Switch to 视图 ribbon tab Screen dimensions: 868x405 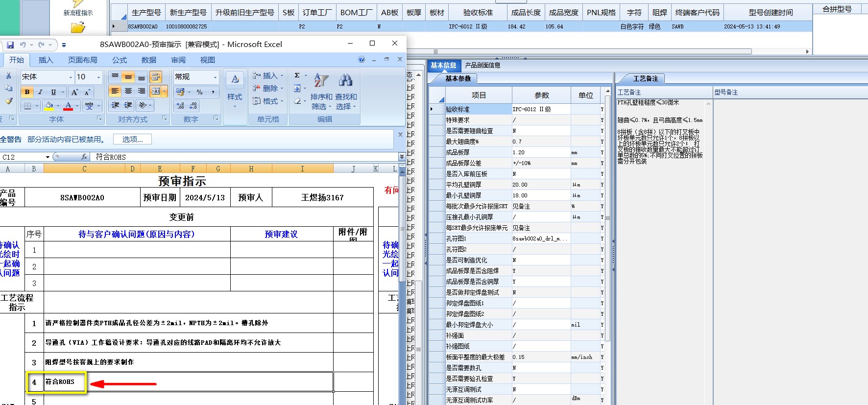click(208, 60)
